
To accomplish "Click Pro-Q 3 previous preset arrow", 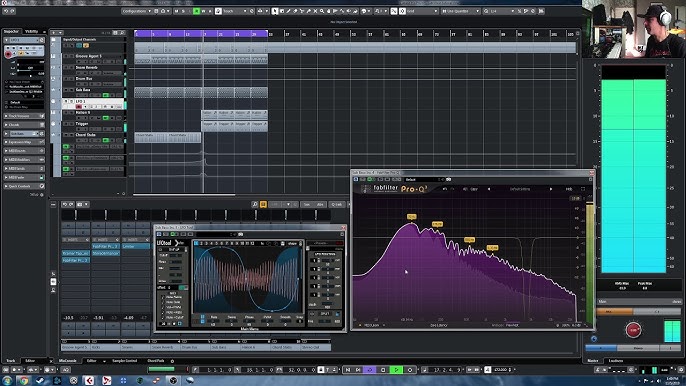I will (x=489, y=189).
